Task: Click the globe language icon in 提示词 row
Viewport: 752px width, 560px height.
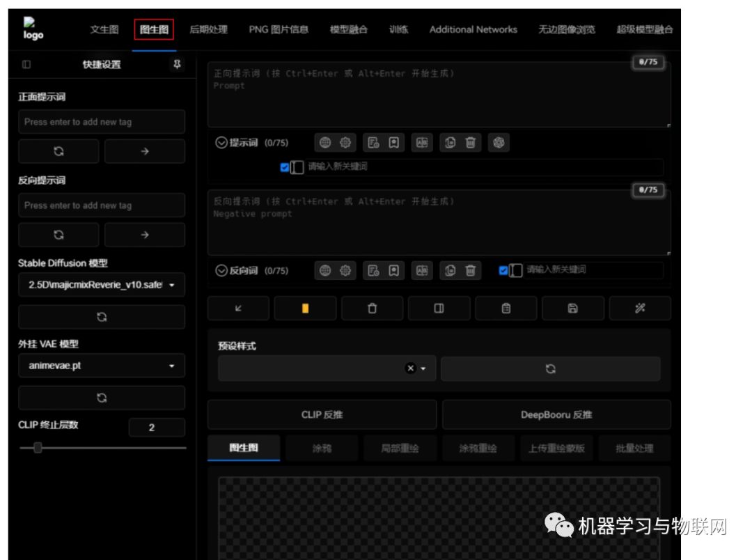Action: pos(325,143)
